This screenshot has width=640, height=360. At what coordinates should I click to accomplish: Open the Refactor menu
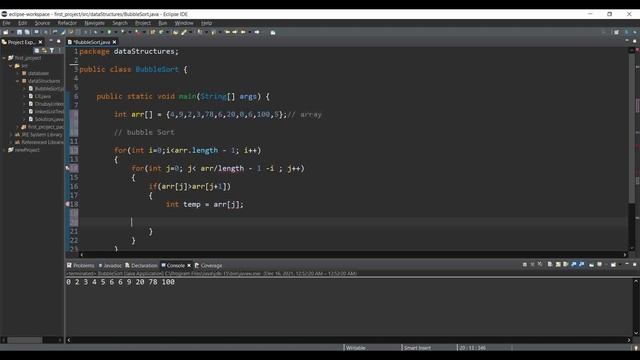click(x=67, y=23)
